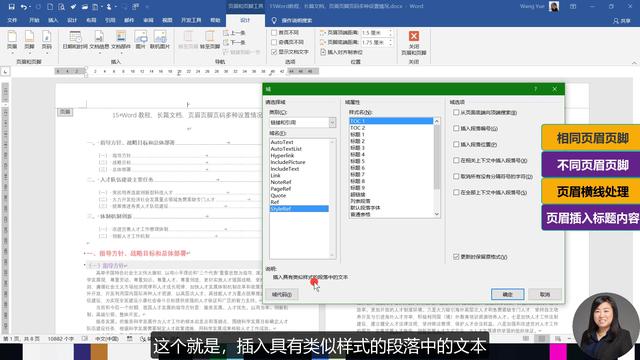
Task: Collapse the ribbon with the chevron icon
Action: pyautogui.click(x=634, y=63)
